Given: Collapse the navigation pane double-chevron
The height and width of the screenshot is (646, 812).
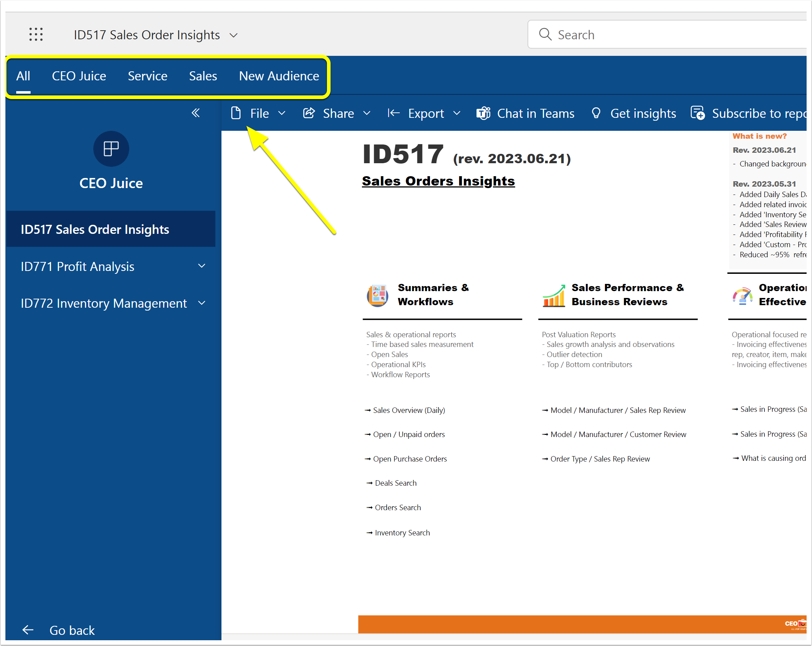Looking at the screenshot, I should tap(196, 113).
